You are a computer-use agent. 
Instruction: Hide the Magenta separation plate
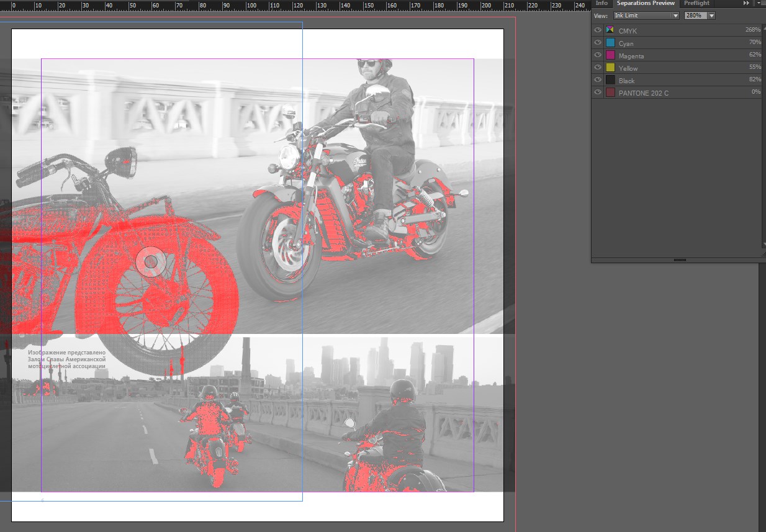pos(598,55)
